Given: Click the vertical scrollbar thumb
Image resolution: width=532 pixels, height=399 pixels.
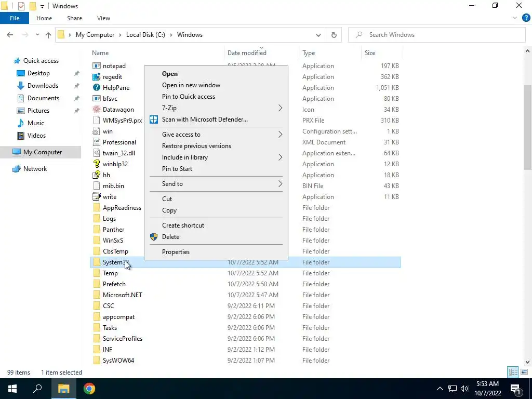Looking at the screenshot, I should point(527,127).
